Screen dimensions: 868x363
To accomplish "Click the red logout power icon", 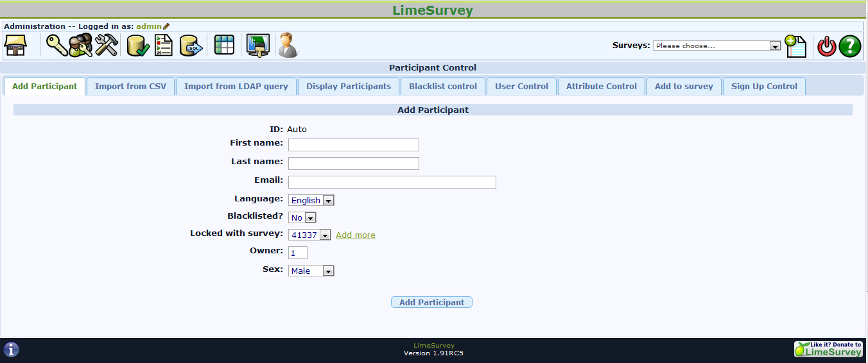I will 826,46.
